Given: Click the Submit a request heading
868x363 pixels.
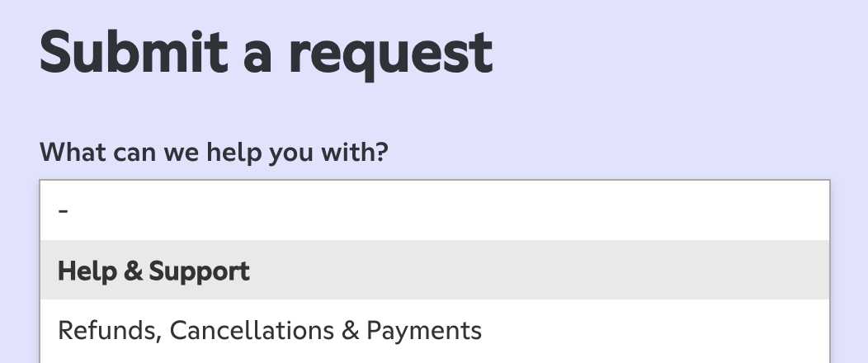Looking at the screenshot, I should pos(266,51).
